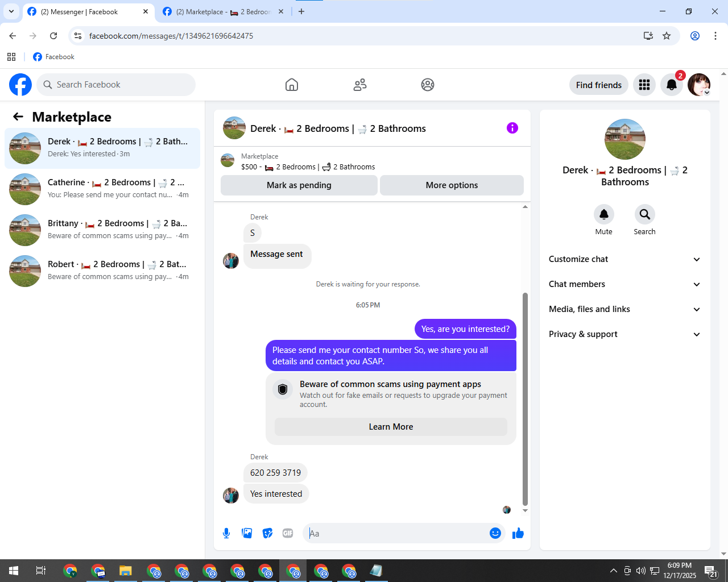Attach a photo with image icon
Image resolution: width=728 pixels, height=582 pixels.
(x=247, y=533)
